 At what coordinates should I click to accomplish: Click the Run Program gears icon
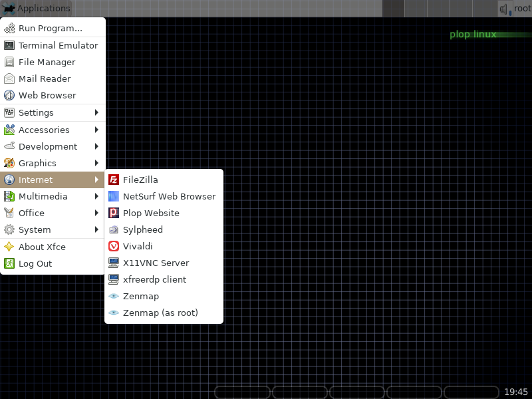click(9, 28)
